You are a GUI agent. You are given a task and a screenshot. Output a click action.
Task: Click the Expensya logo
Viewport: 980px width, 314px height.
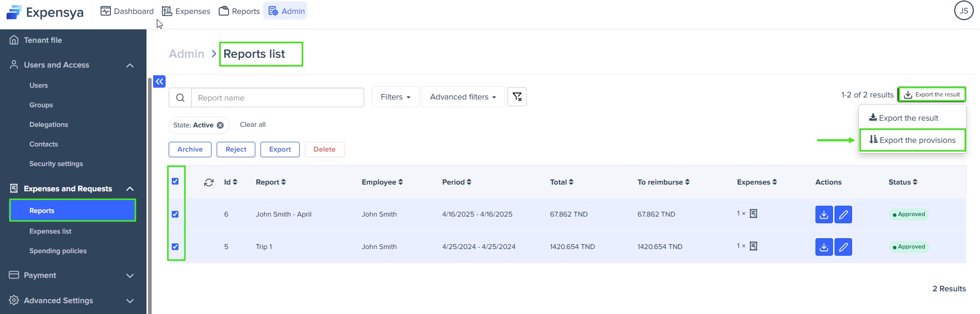[45, 12]
